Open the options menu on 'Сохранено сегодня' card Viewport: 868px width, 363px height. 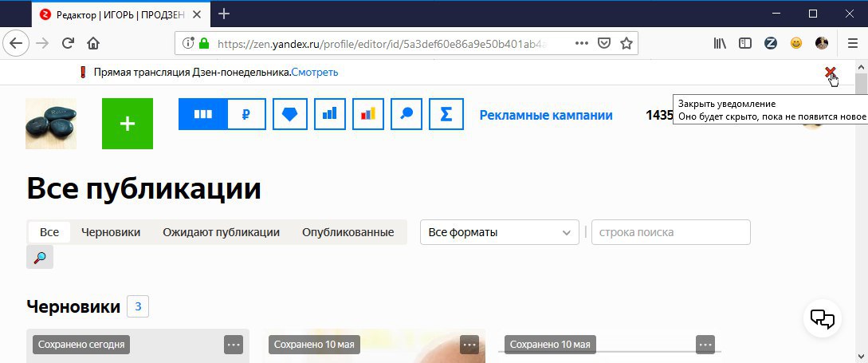tap(234, 345)
